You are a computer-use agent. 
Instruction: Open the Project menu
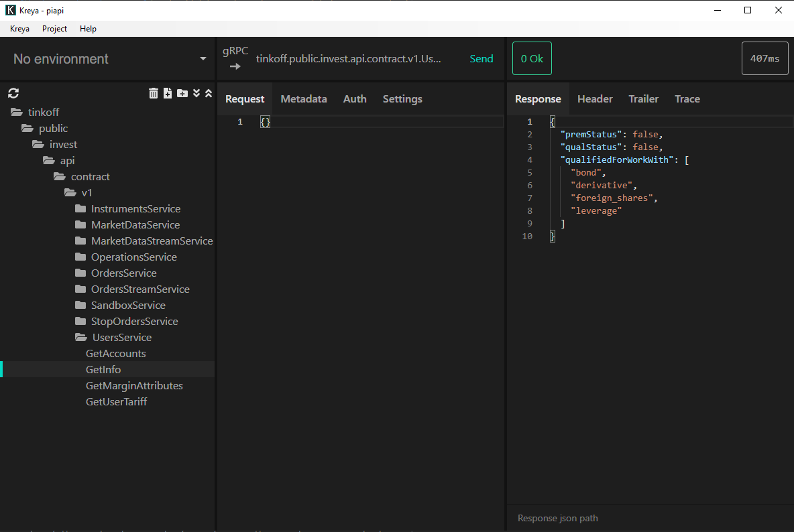(54, 29)
